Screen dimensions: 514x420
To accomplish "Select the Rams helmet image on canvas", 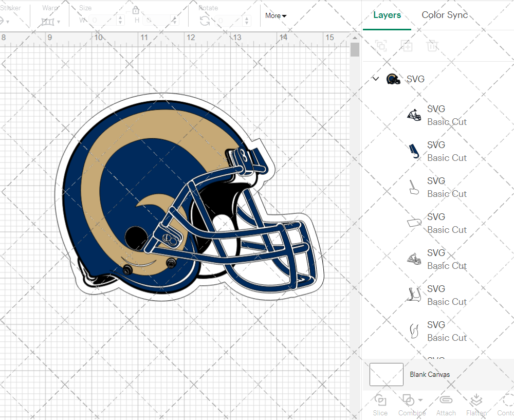I will coord(189,197).
